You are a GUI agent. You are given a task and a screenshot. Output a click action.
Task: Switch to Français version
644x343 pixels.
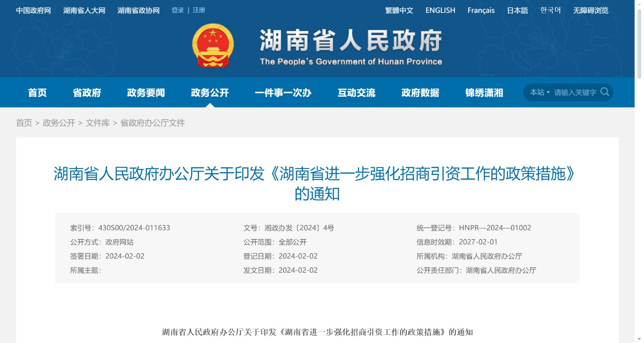tap(481, 10)
